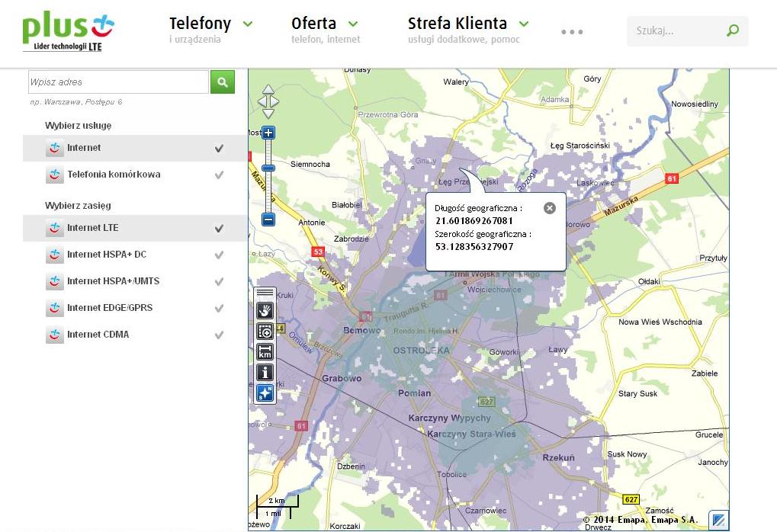Click the Plus logo

pyautogui.click(x=68, y=30)
